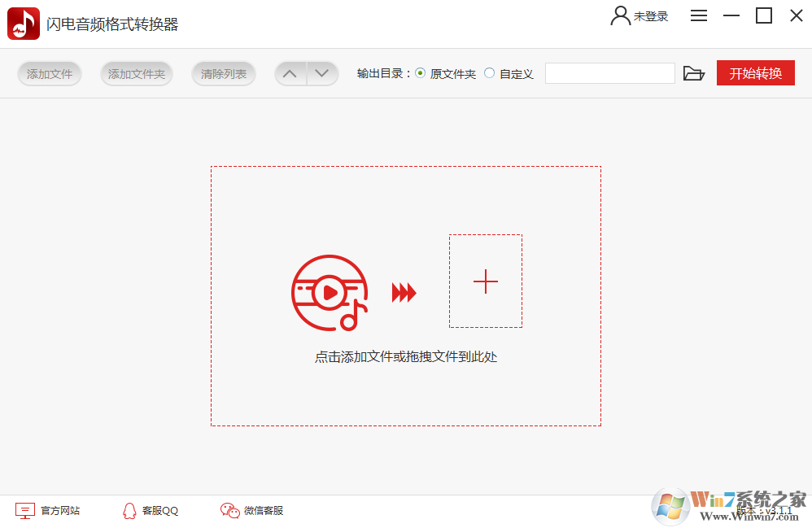812x528 pixels.
Task: Click the 闪电音频格式转换器 app logo icon
Action: (22, 23)
